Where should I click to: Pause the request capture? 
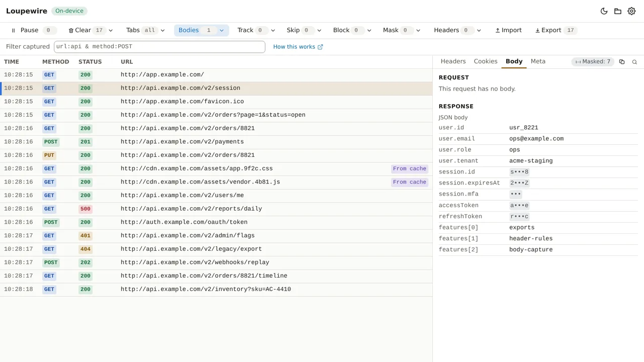click(33, 30)
